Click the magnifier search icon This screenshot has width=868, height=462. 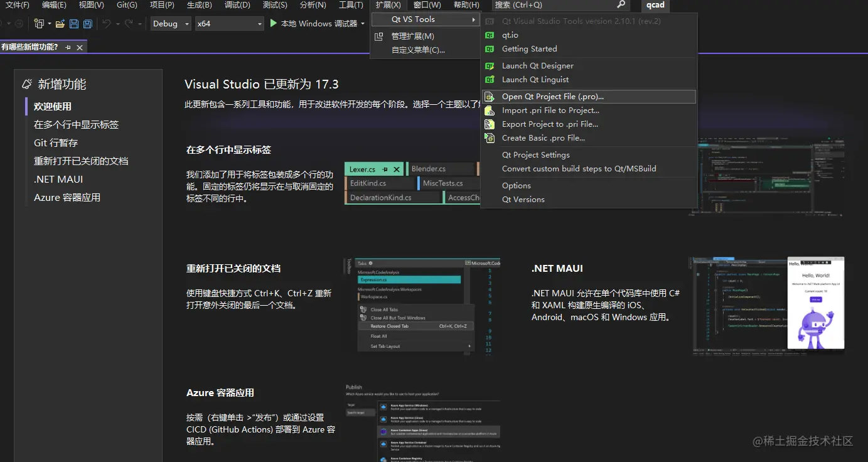point(621,5)
